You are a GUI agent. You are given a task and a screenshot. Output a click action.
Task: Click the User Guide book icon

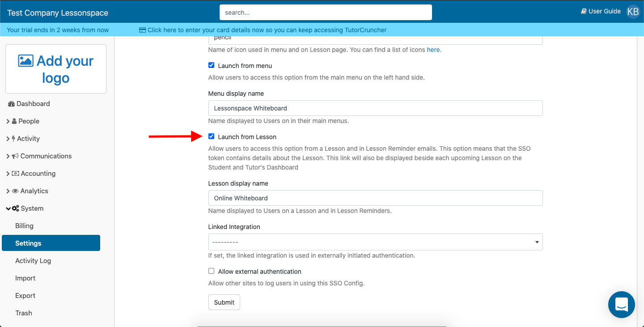tap(584, 11)
